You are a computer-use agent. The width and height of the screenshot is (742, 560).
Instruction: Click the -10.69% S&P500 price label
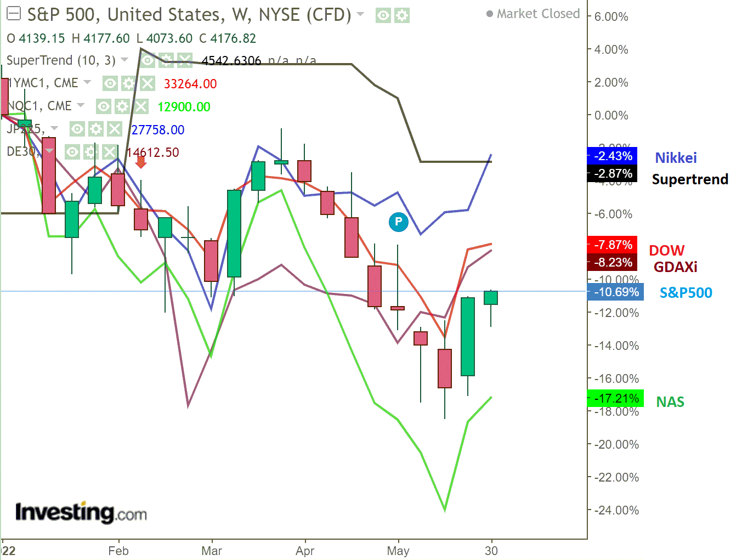pyautogui.click(x=616, y=292)
